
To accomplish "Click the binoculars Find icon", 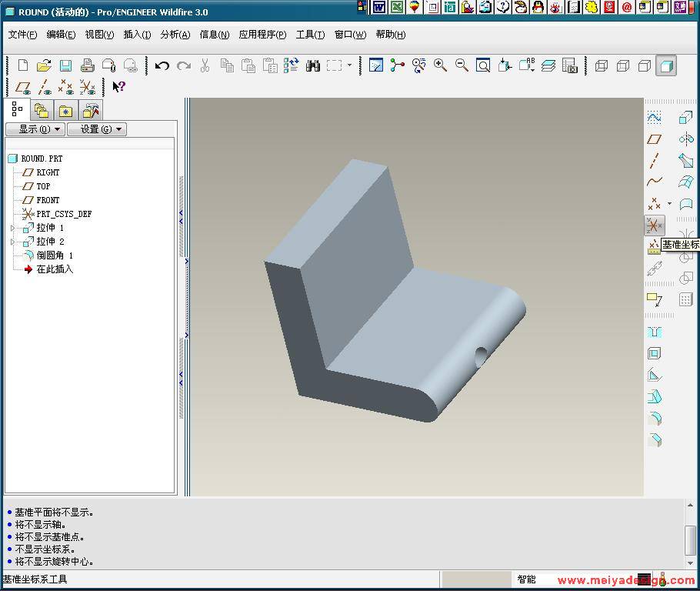I will coord(312,66).
